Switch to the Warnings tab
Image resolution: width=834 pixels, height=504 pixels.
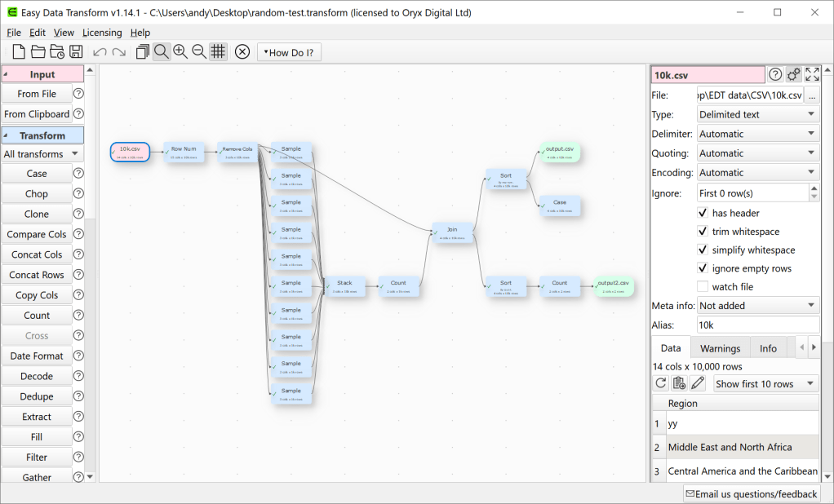click(x=720, y=347)
